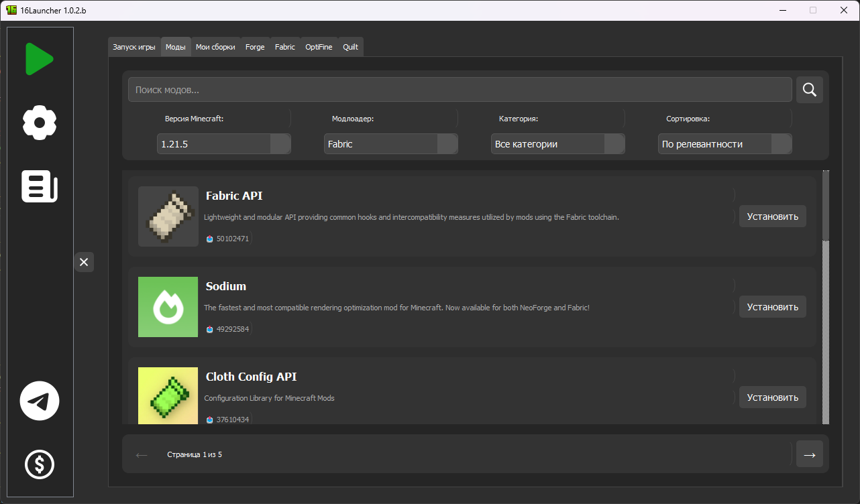Viewport: 860px width, 504px height.
Task: Click the Страница 1 из 5 label
Action: 195,454
